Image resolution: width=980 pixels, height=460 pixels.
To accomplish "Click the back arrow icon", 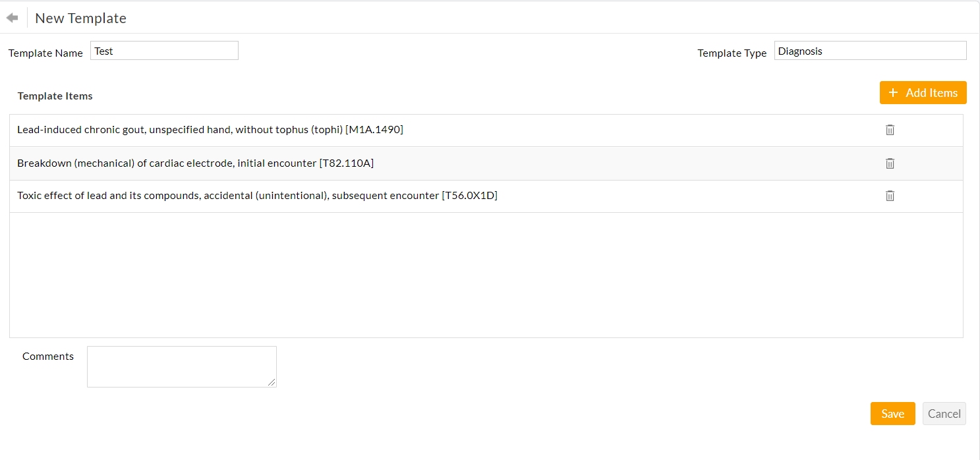I will point(12,18).
